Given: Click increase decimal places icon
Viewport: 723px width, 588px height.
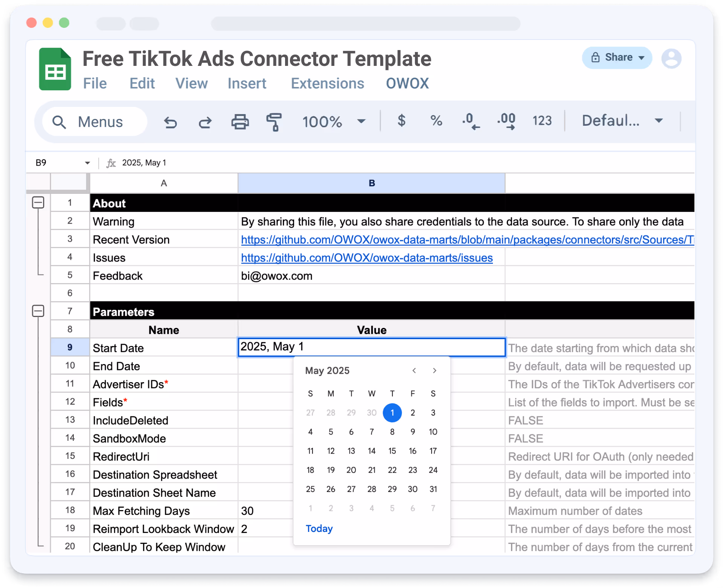Looking at the screenshot, I should coord(506,121).
